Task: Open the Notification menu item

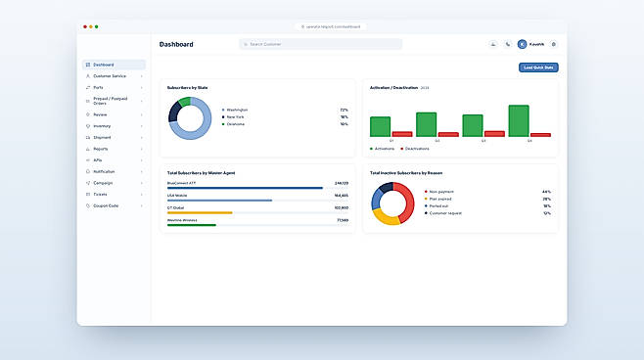Action: (114, 171)
